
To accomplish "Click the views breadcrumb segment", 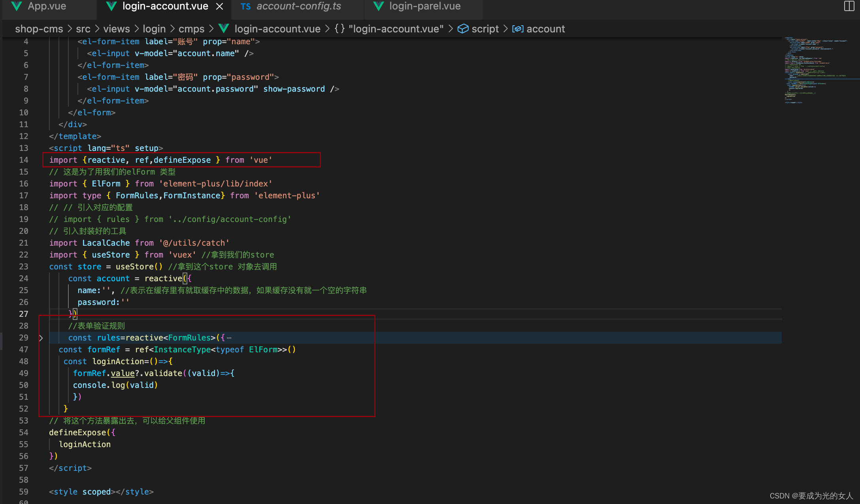I will (x=116, y=29).
